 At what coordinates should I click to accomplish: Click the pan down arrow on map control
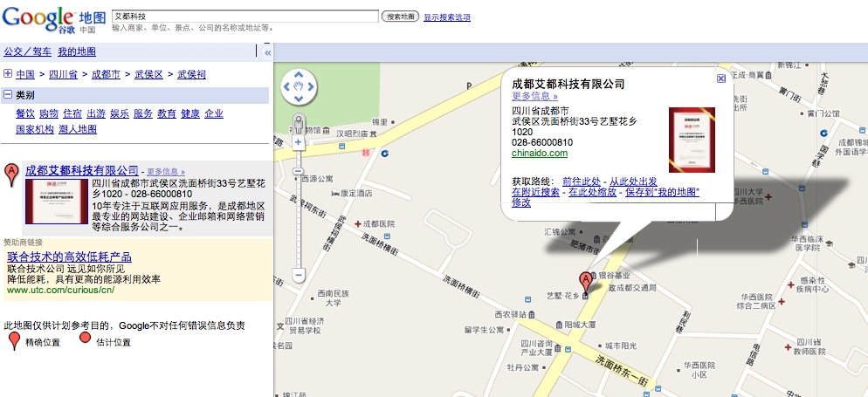tap(298, 97)
